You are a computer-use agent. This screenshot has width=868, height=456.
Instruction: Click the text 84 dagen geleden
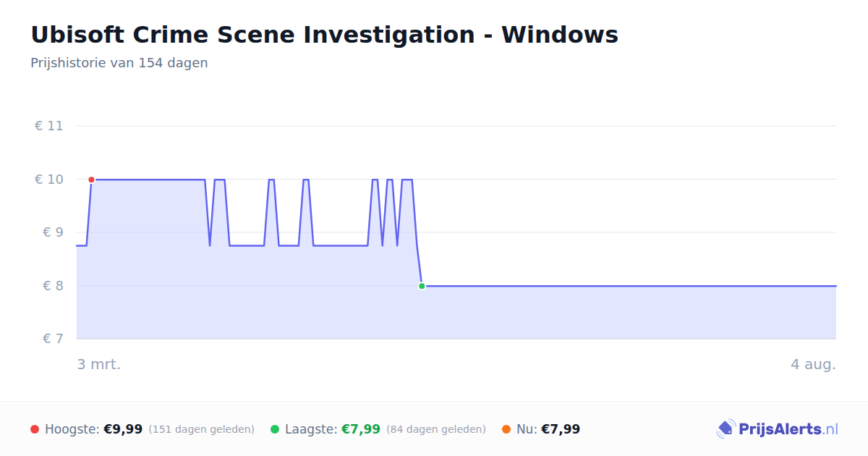pos(436,429)
